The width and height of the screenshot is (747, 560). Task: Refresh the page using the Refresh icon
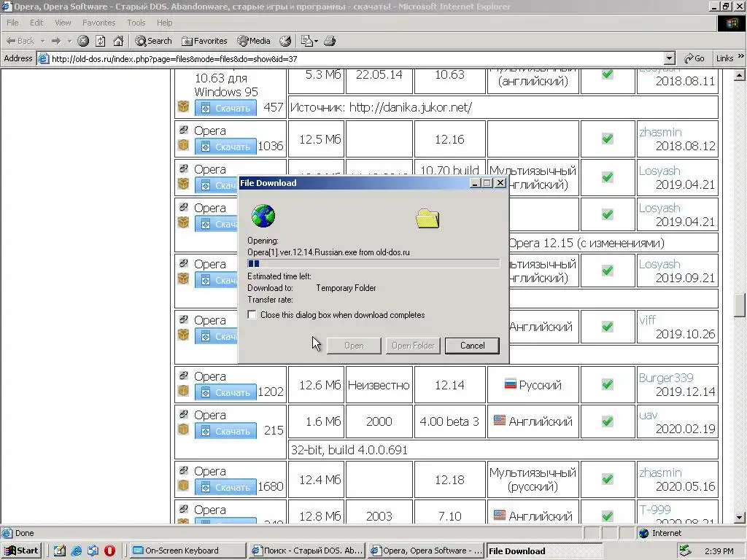point(101,41)
